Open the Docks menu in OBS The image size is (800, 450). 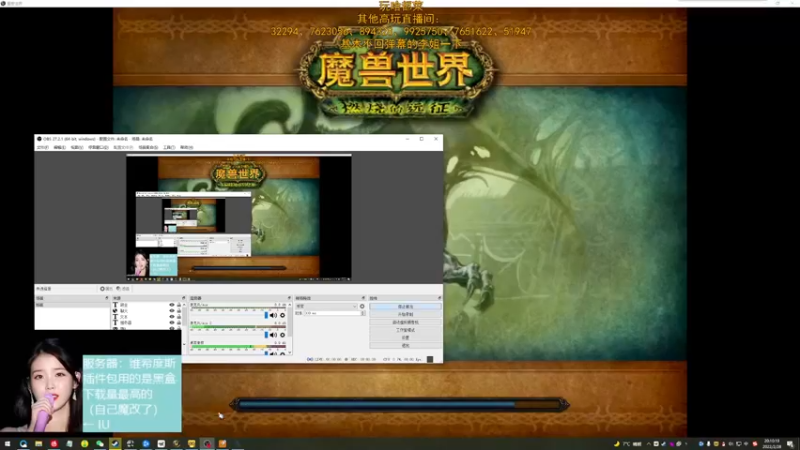pos(98,147)
